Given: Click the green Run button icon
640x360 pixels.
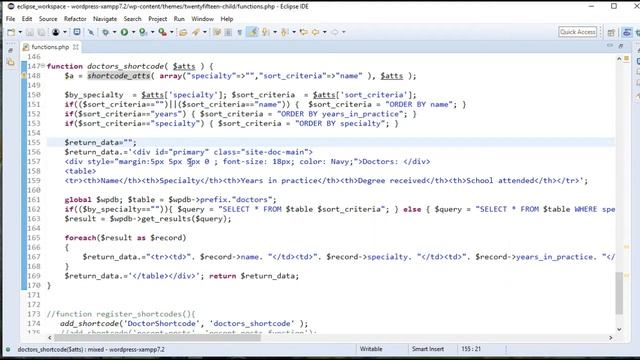Looking at the screenshot, I should point(124,32).
